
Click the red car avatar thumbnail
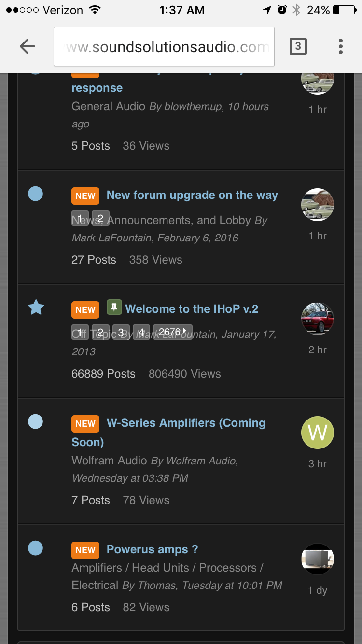coord(318,319)
